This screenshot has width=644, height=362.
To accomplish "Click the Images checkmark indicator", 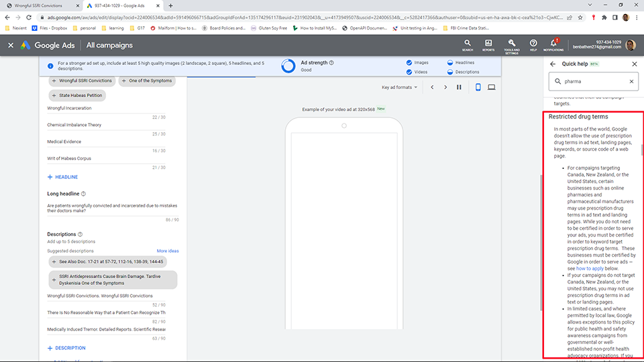I will [x=409, y=63].
